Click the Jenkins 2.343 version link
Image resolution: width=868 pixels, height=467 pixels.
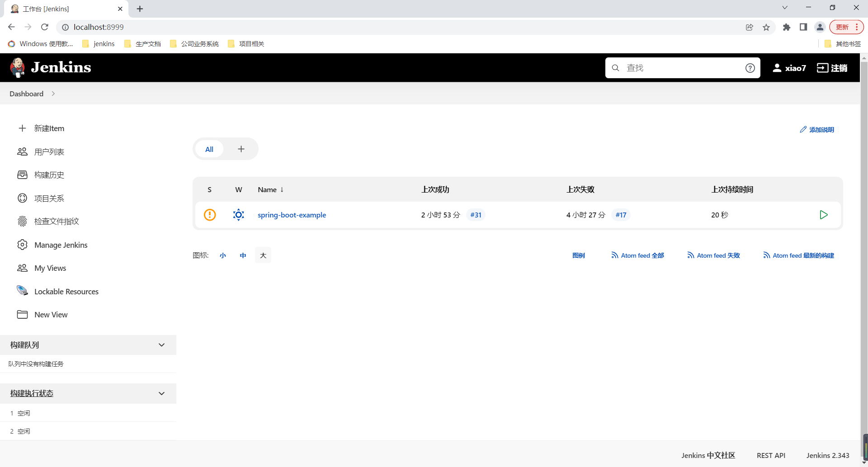tap(828, 455)
